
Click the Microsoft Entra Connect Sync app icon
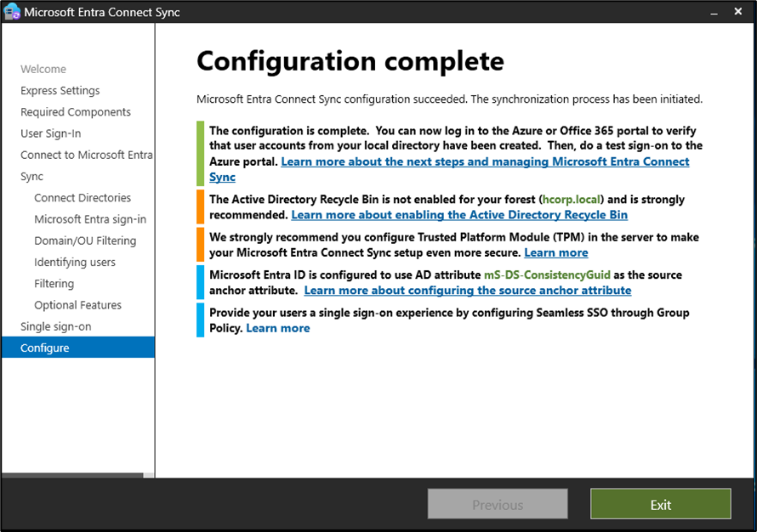click(12, 13)
